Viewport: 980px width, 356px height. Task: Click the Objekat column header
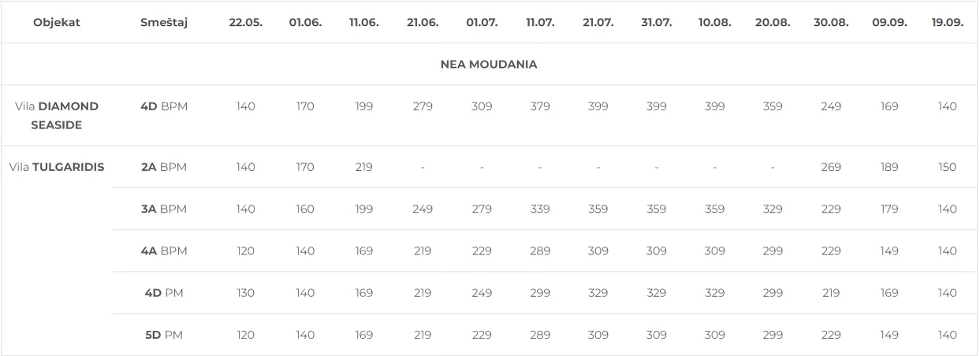tap(57, 23)
